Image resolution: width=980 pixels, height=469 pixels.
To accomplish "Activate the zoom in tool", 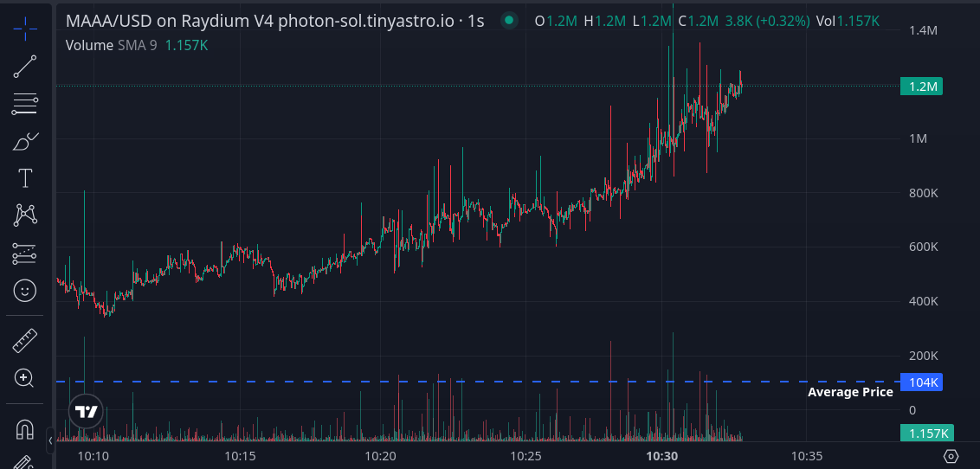I will 23,378.
